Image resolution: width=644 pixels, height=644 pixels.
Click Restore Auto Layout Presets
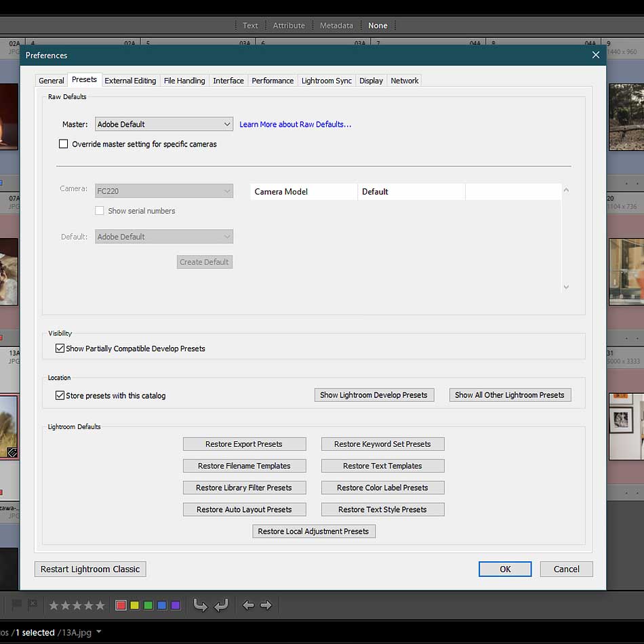point(244,509)
